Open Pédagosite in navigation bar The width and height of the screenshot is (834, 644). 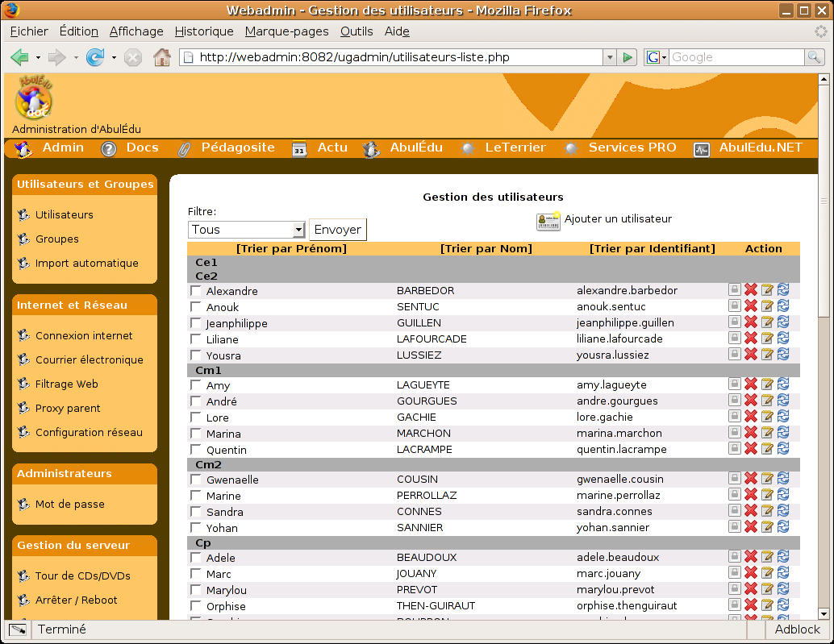[238, 147]
